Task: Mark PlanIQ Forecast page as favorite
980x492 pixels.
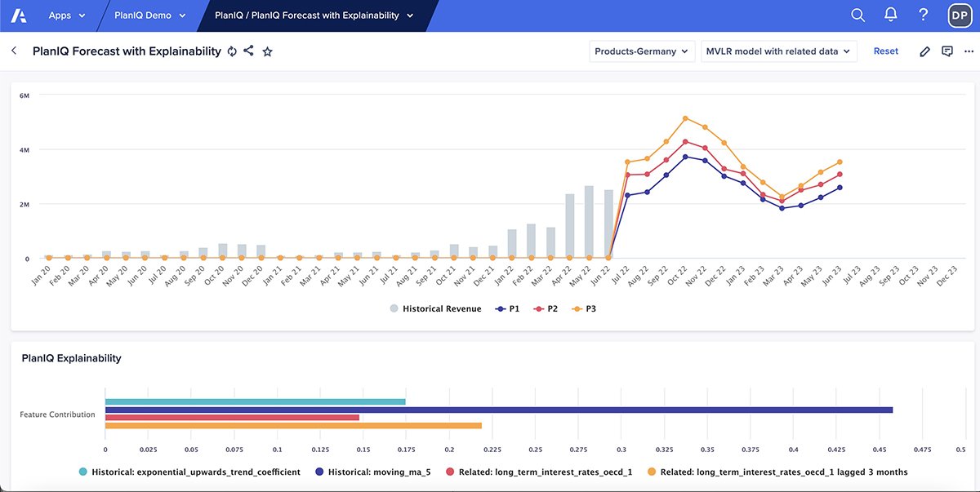Action: click(267, 51)
